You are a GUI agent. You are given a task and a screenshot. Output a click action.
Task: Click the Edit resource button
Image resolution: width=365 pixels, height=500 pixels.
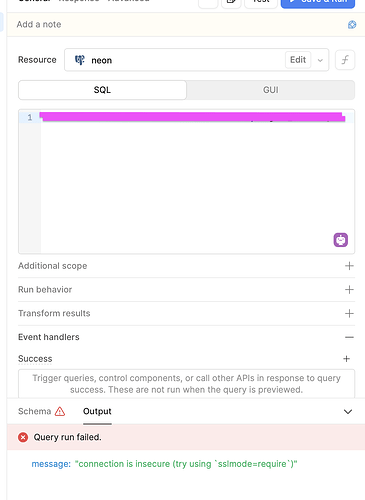point(298,60)
